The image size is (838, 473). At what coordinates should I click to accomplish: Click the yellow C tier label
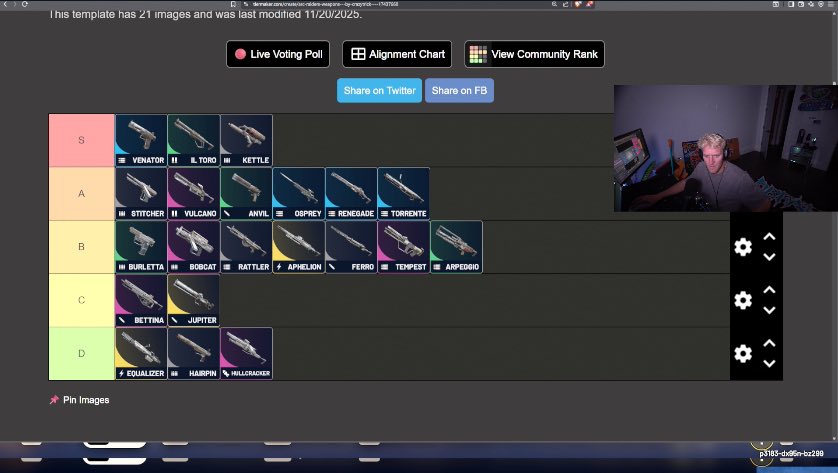[82, 300]
